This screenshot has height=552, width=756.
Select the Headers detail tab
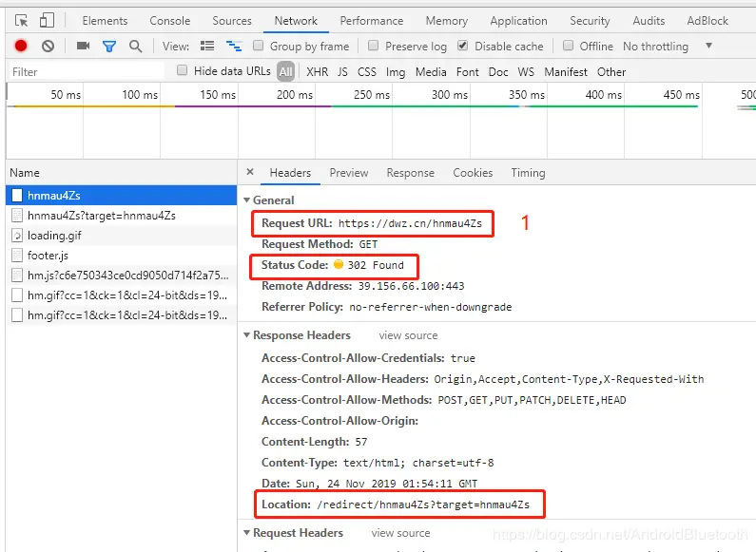coord(290,173)
